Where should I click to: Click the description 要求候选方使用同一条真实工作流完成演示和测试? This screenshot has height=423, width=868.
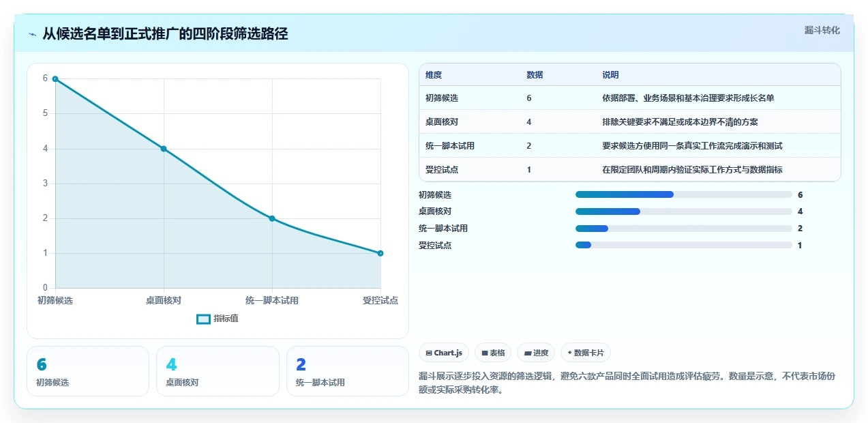pyautogui.click(x=692, y=146)
